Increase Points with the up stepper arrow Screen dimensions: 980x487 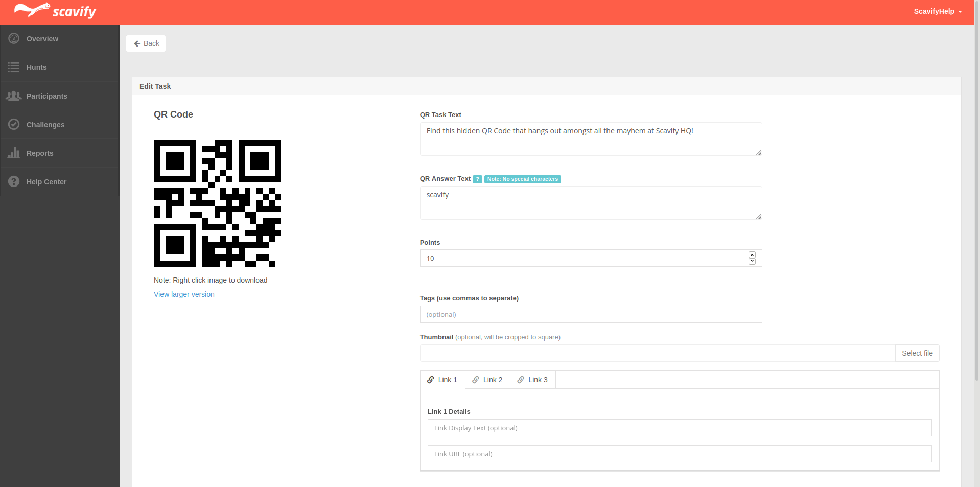click(752, 255)
